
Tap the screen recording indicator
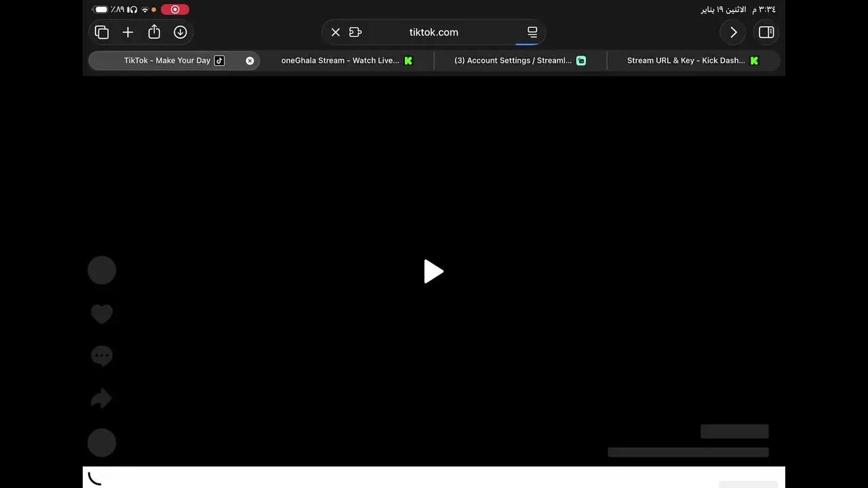(175, 9)
